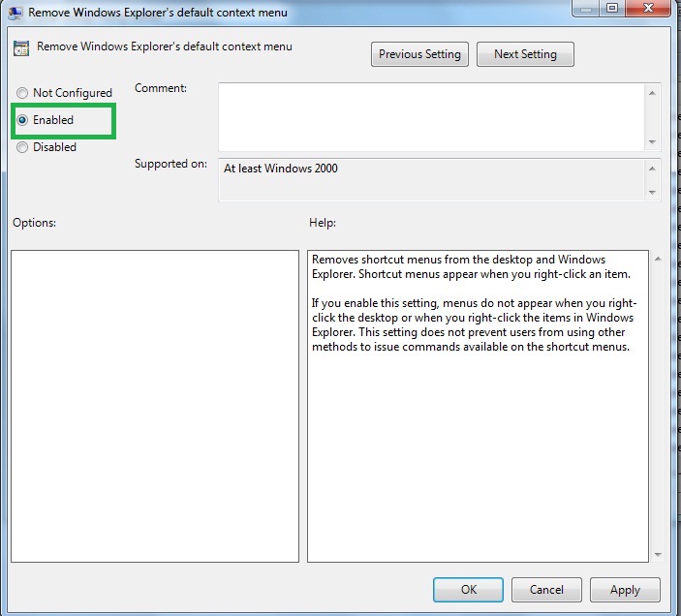Go to the Previous Setting
The image size is (681, 616).
[419, 54]
